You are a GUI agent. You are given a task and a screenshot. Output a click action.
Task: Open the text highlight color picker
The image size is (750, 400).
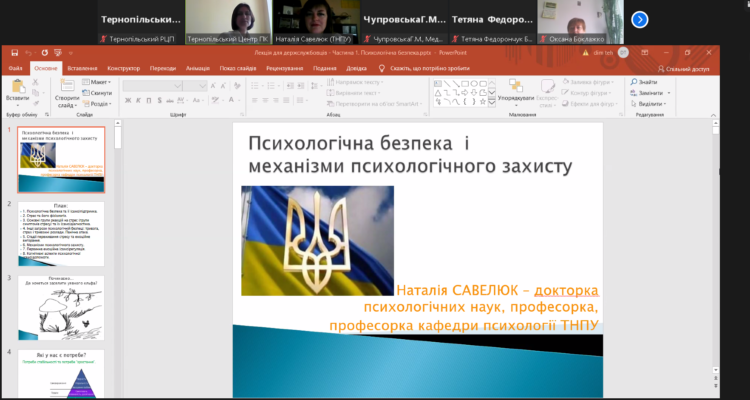click(218, 100)
